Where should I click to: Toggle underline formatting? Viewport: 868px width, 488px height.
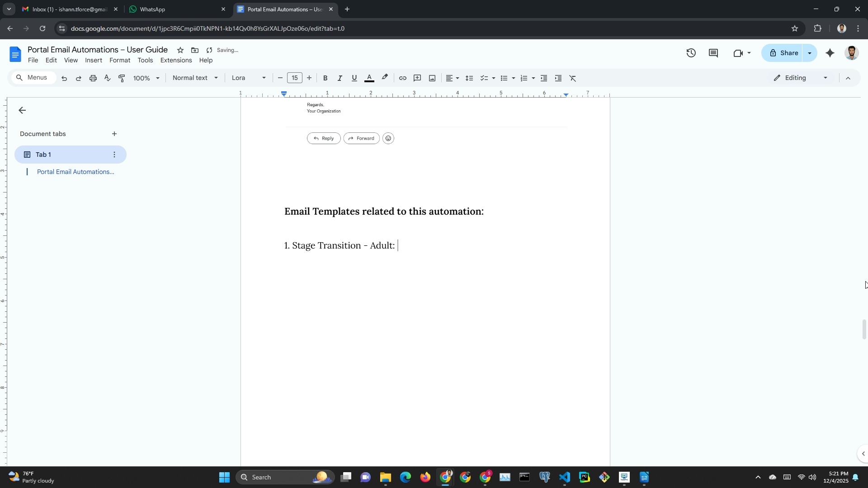354,78
